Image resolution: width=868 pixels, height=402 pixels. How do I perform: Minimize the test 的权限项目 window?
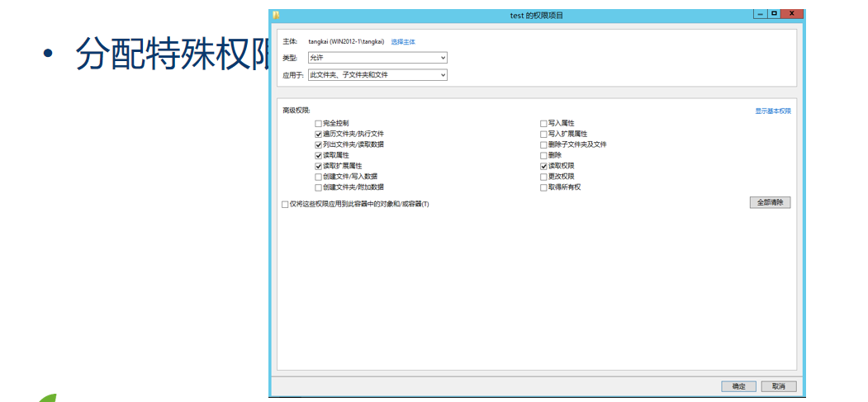[x=760, y=13]
